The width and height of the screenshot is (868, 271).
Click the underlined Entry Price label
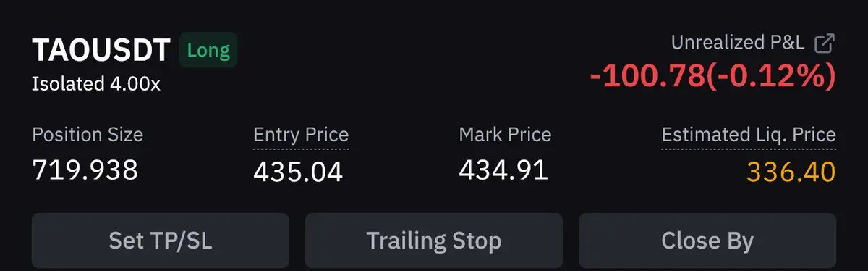(301, 135)
